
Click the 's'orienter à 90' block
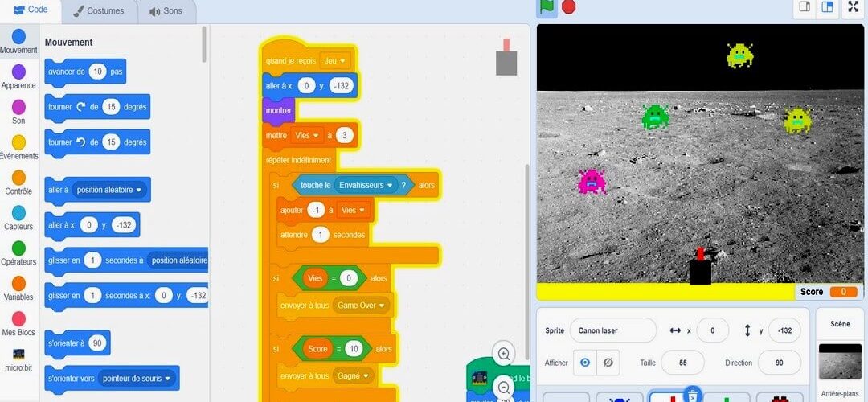tap(77, 343)
